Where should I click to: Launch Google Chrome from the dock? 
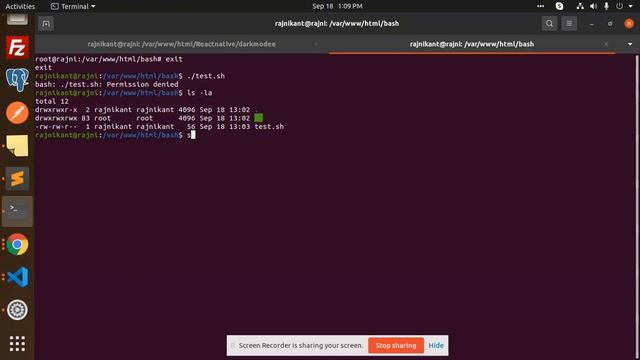tap(17, 244)
